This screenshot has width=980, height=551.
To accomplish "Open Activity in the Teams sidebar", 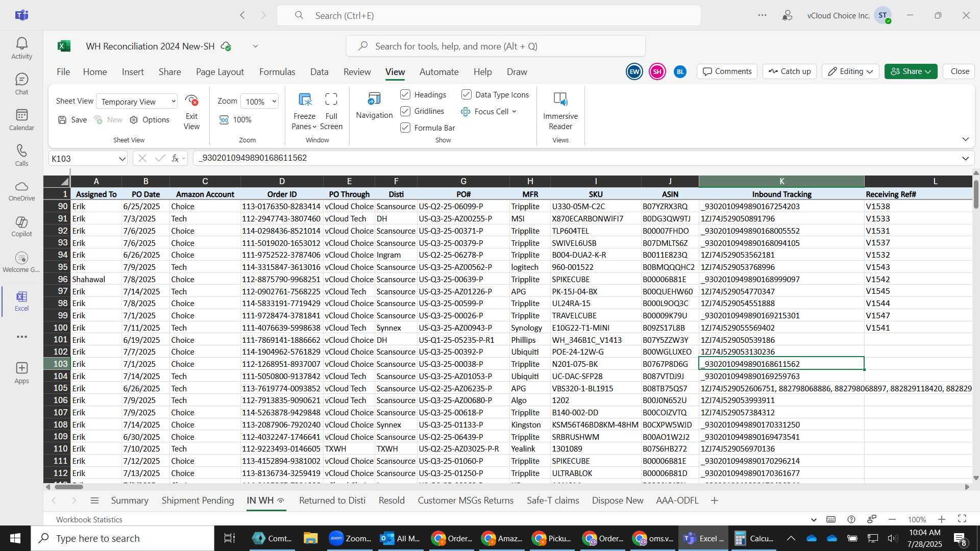I will [x=21, y=48].
